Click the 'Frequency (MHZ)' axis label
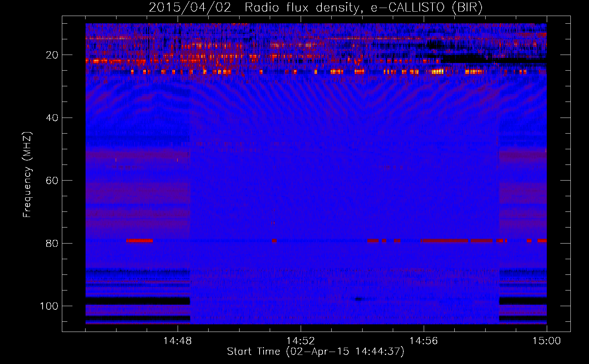The image size is (589, 364). [27, 175]
